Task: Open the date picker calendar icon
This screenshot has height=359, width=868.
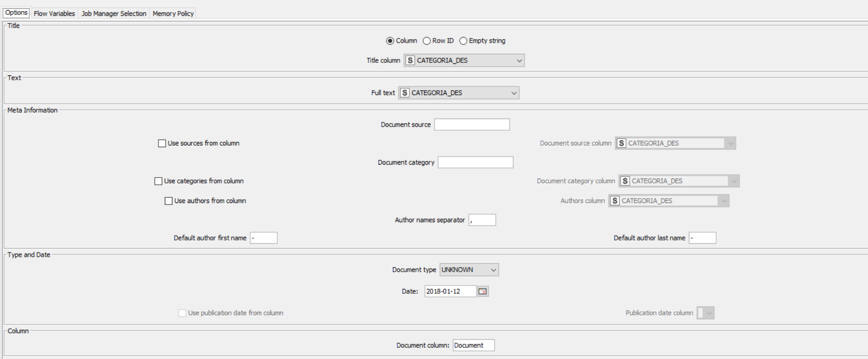Action: (483, 291)
